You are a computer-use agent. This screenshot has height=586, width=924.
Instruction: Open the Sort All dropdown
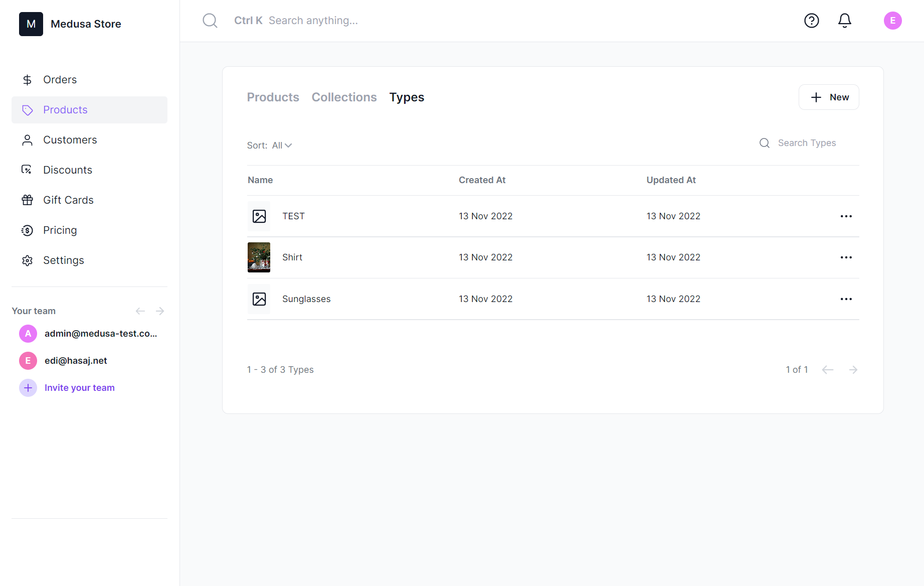(x=281, y=145)
